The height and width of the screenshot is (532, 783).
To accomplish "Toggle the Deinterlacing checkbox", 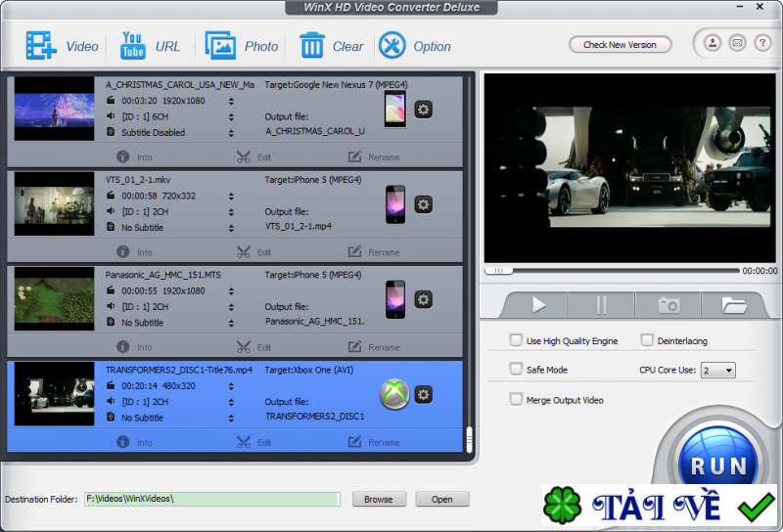I will (x=647, y=340).
